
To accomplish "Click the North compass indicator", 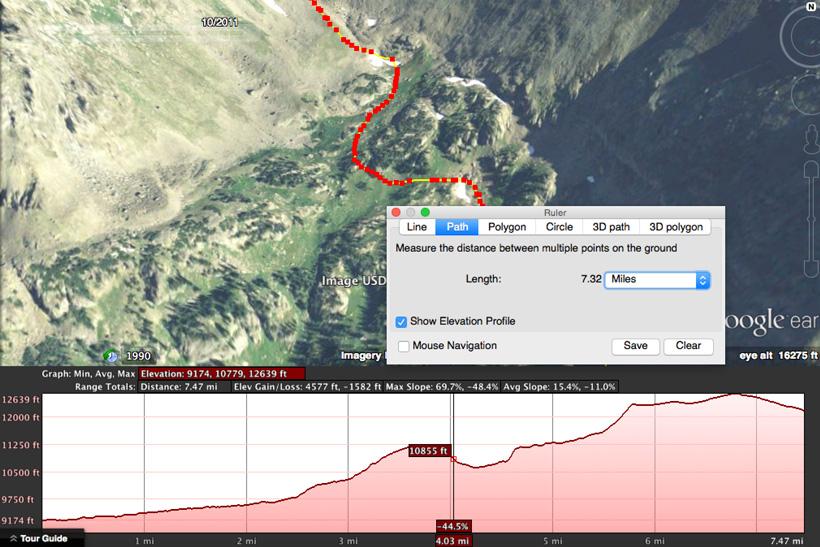I will pos(809,5).
